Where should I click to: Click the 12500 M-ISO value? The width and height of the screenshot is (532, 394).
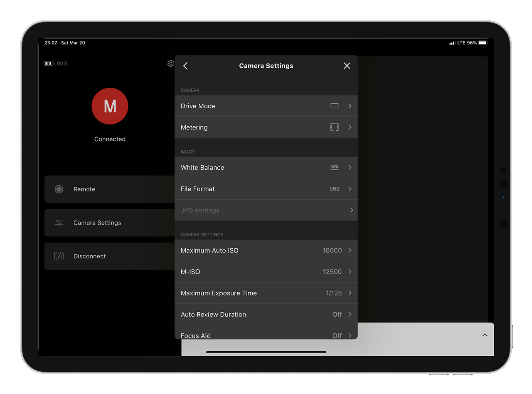click(332, 272)
